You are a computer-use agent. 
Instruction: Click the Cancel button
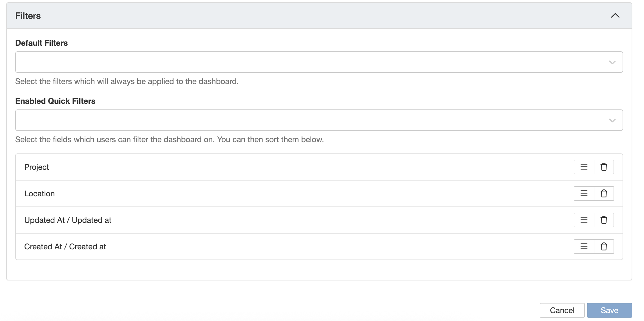(x=562, y=310)
